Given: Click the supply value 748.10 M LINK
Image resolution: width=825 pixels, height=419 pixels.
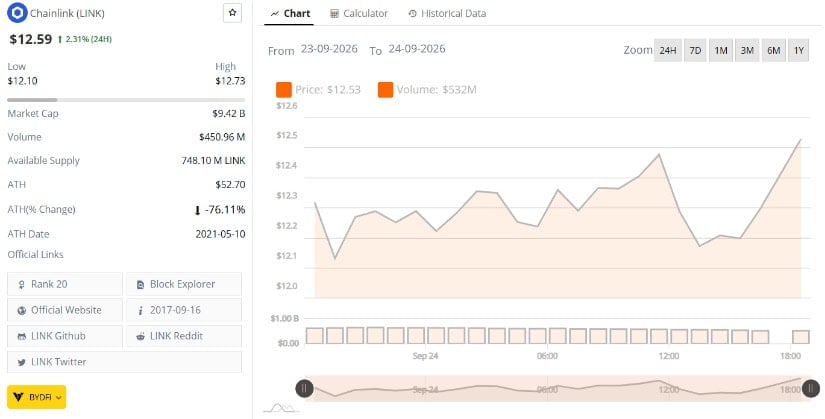Looking at the screenshot, I should (x=213, y=161).
